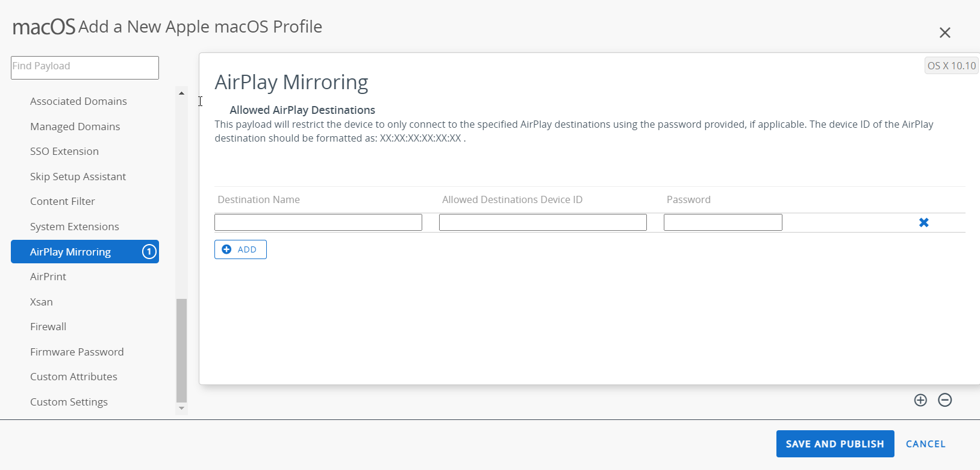Select the SSO Extension payload
Viewport: 980px width, 470px height.
[64, 151]
